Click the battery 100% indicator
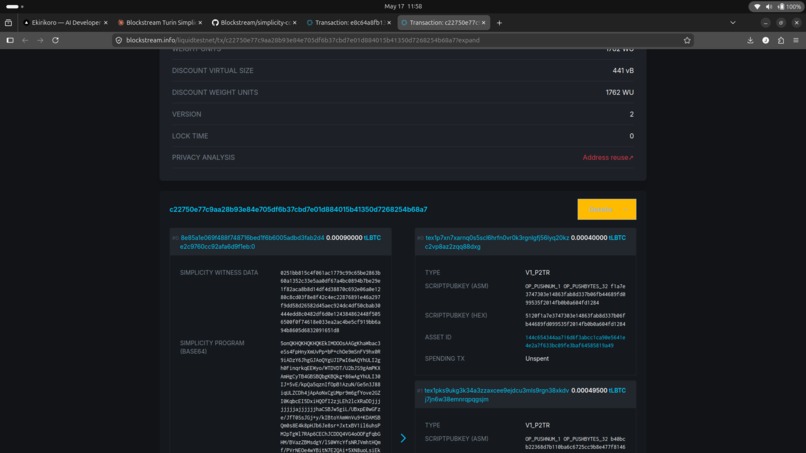 pos(789,6)
